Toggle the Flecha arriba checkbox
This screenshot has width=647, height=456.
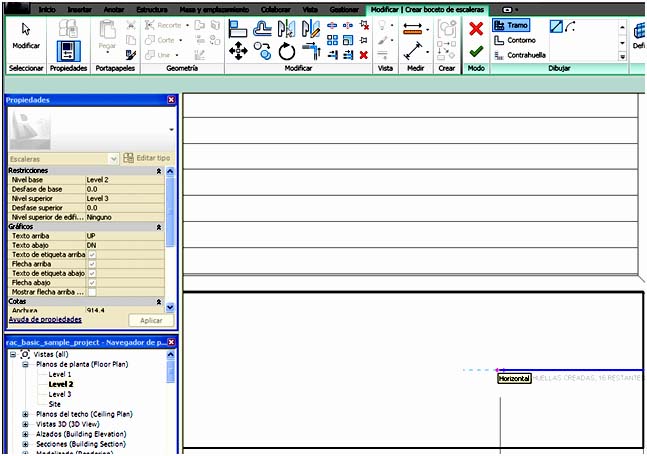pyautogui.click(x=92, y=263)
